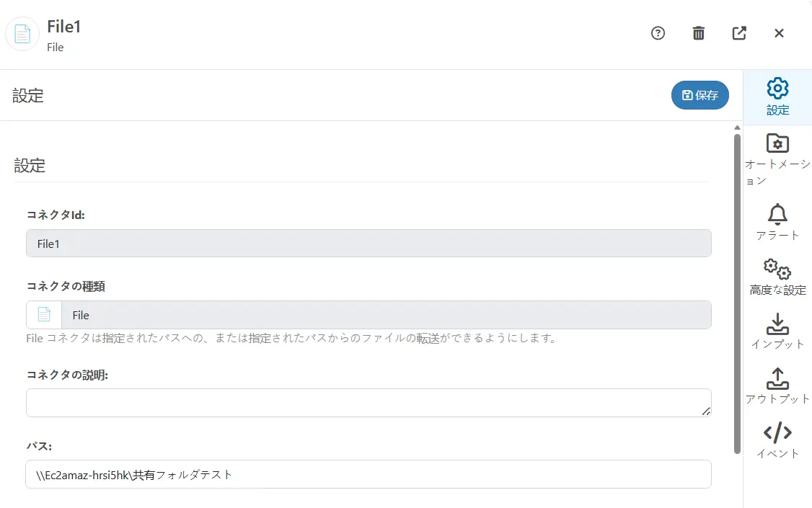Click the gear icon above 設定 tab
The width and height of the screenshot is (812, 508).
(777, 88)
